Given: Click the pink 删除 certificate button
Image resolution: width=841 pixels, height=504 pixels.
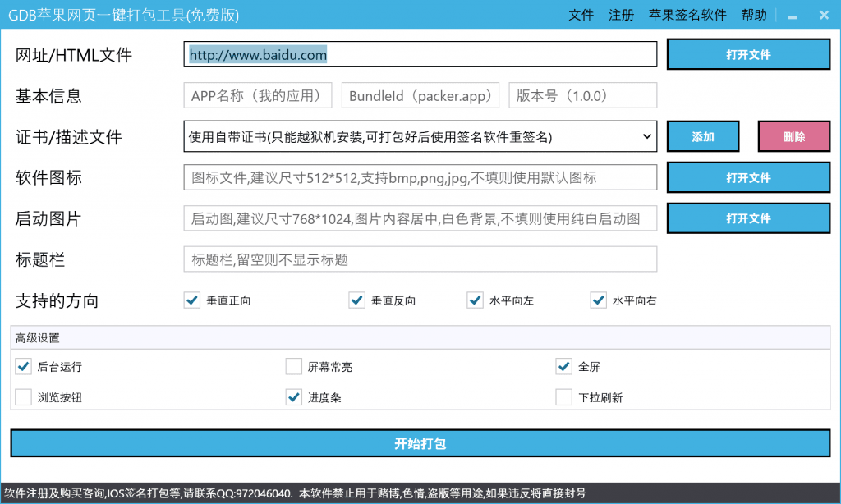Looking at the screenshot, I should tap(793, 137).
